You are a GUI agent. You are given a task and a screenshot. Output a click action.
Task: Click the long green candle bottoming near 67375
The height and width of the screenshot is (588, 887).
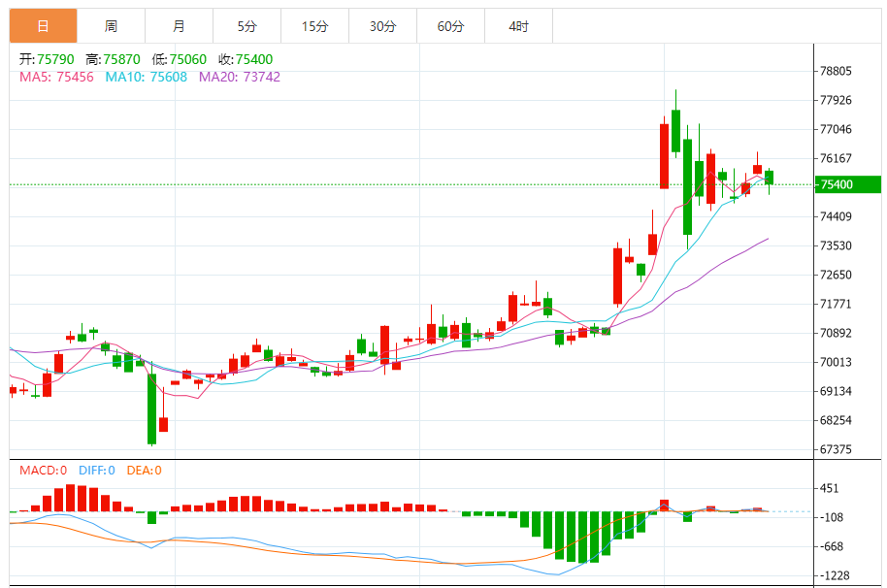point(151,408)
